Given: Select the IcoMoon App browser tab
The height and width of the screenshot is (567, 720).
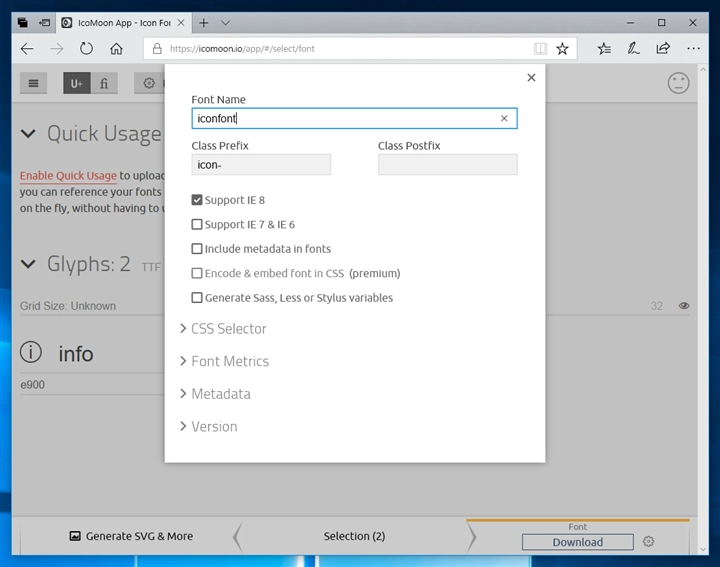Looking at the screenshot, I should [x=123, y=22].
